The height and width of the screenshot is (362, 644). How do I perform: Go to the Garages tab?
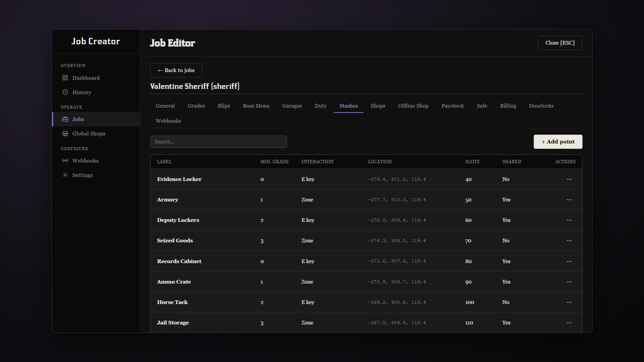click(292, 106)
